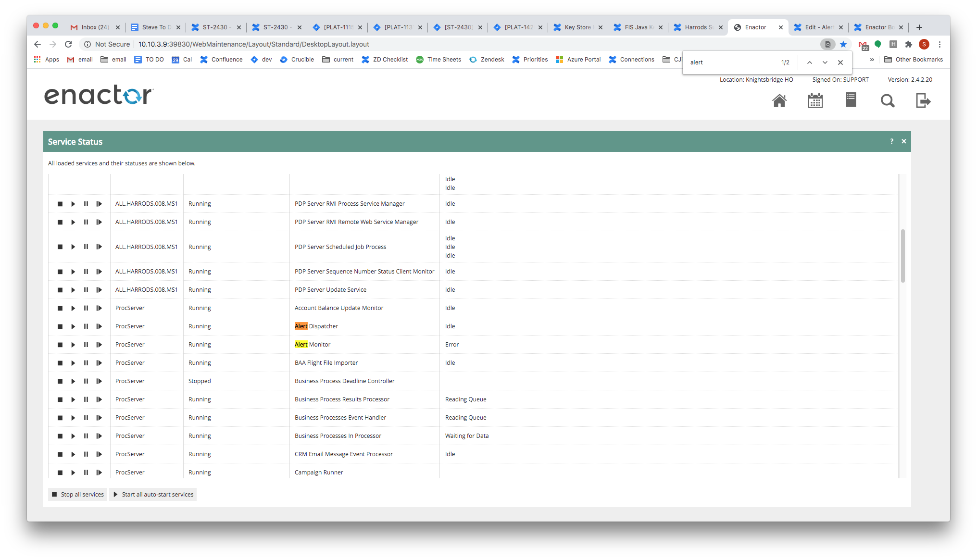The width and height of the screenshot is (977, 560).
Task: Jump to previous search match arrow
Action: 810,62
